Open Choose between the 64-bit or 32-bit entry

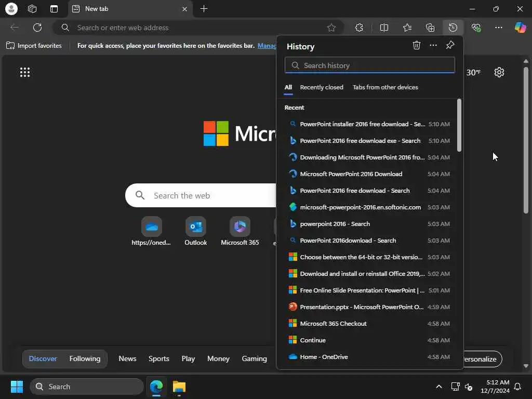pos(369,257)
